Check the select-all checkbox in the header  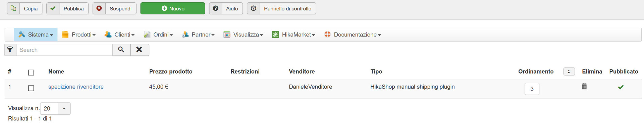point(31,73)
